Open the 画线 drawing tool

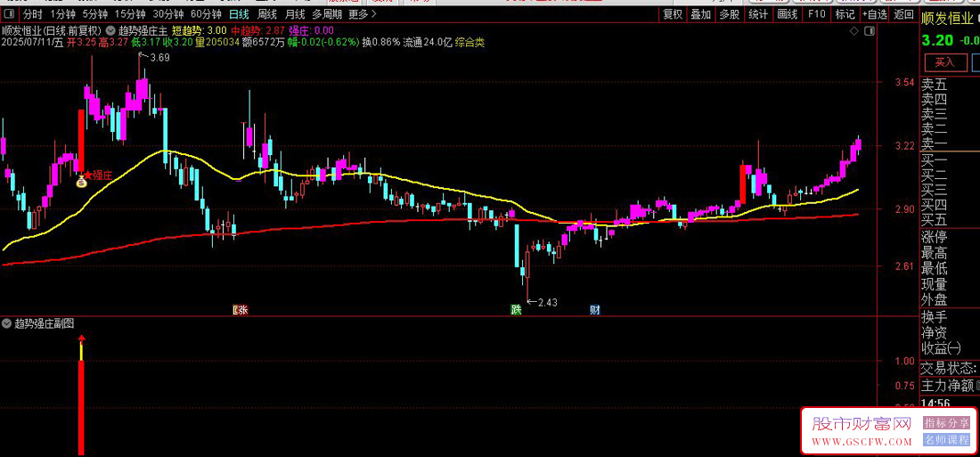788,13
